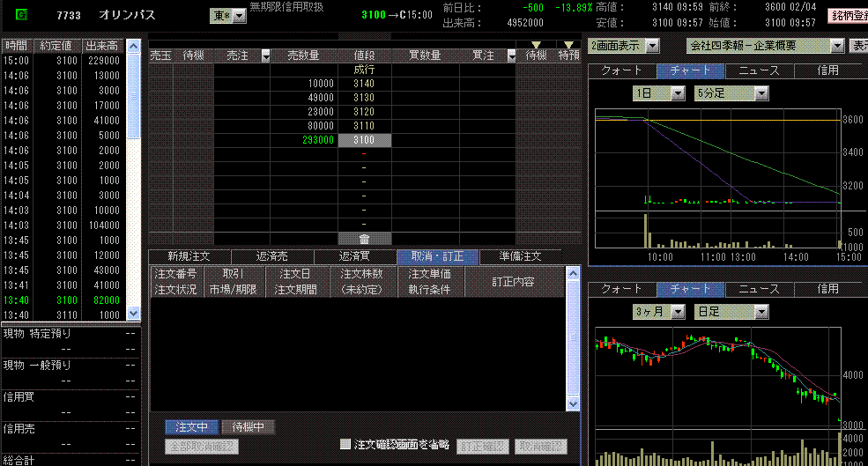The image size is (868, 466).
Task: Click the 3100 price cell in the order book
Action: pyautogui.click(x=364, y=140)
